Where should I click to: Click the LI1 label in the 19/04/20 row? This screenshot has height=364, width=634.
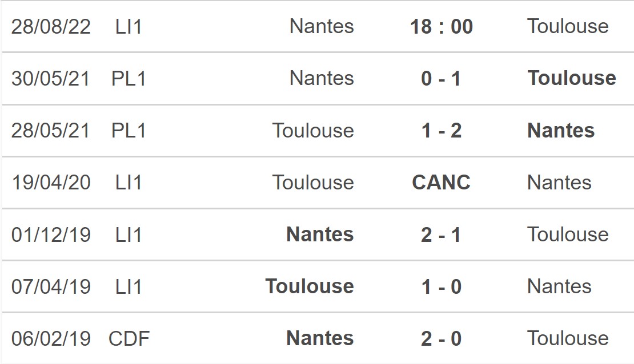point(129,183)
